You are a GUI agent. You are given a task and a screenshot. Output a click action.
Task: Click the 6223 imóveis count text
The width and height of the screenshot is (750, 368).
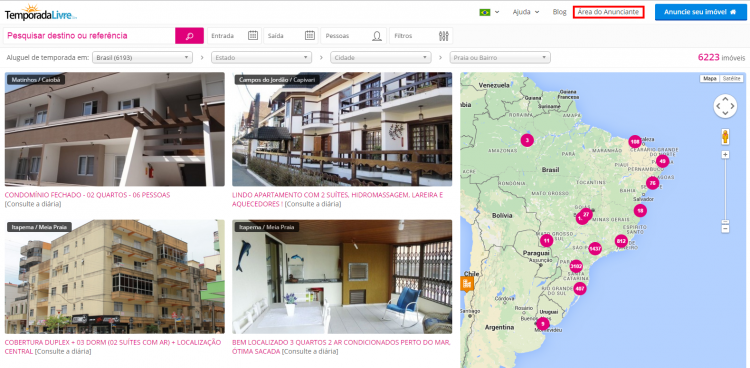coord(721,57)
